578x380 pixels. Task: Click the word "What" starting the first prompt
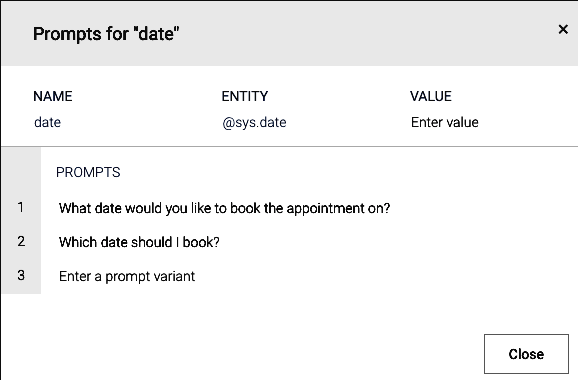[75, 208]
